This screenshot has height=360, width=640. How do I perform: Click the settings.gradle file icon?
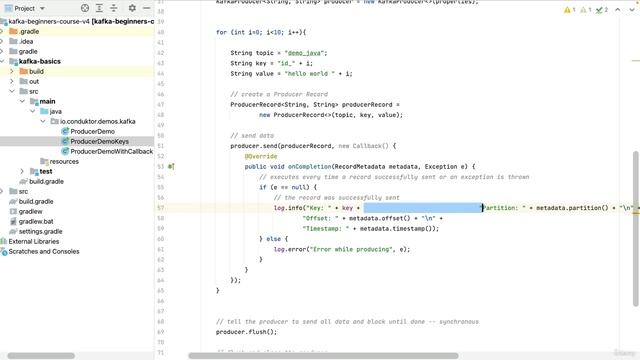13,231
